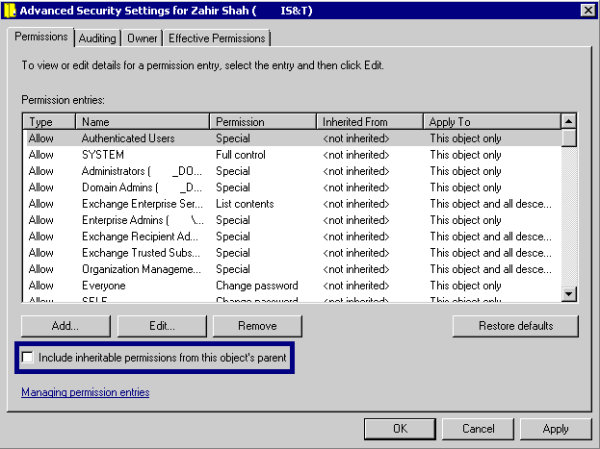Screen dimensions: 600x449
Task: Click the Remove button
Action: [x=257, y=326]
